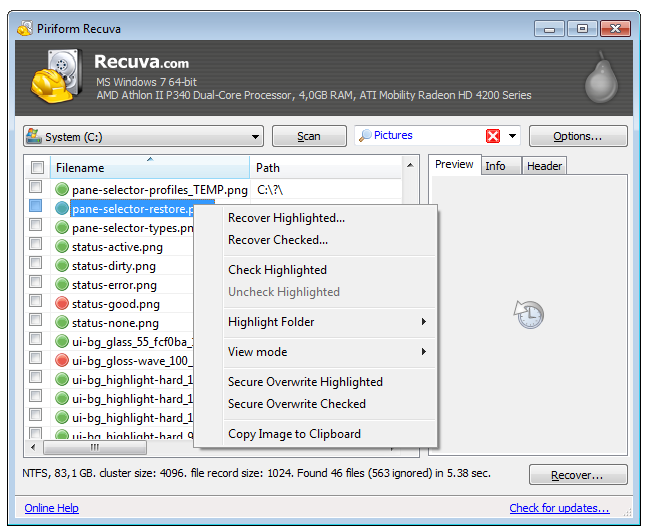Open the Options... dialog

(x=578, y=136)
